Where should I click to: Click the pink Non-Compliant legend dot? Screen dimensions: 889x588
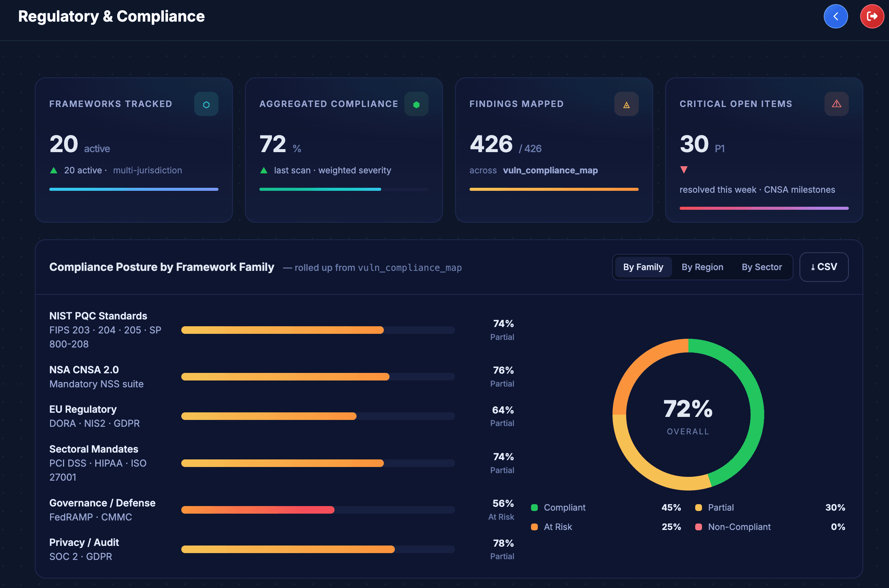pos(699,527)
